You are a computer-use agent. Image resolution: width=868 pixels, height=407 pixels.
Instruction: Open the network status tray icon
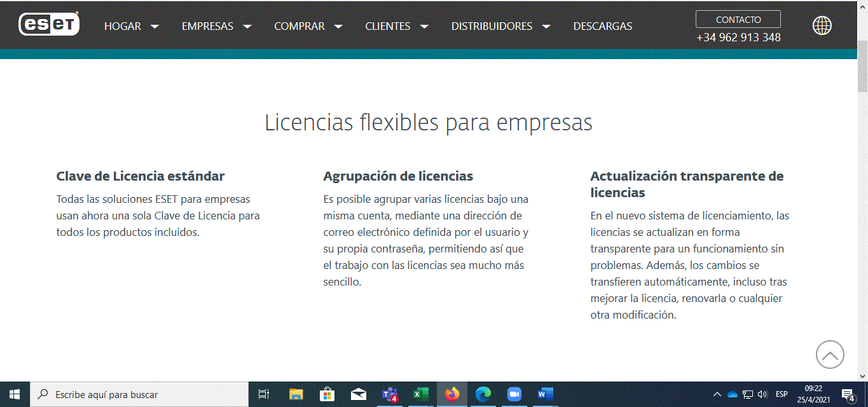click(748, 395)
